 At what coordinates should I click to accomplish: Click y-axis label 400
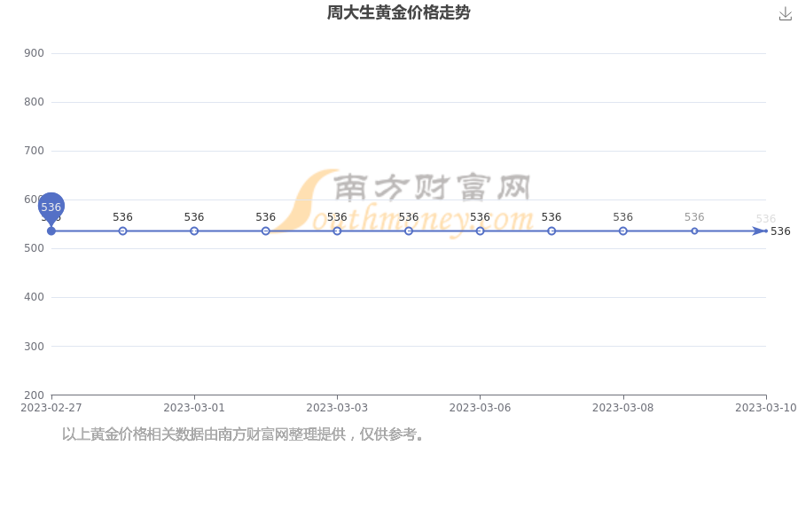[x=34, y=297]
